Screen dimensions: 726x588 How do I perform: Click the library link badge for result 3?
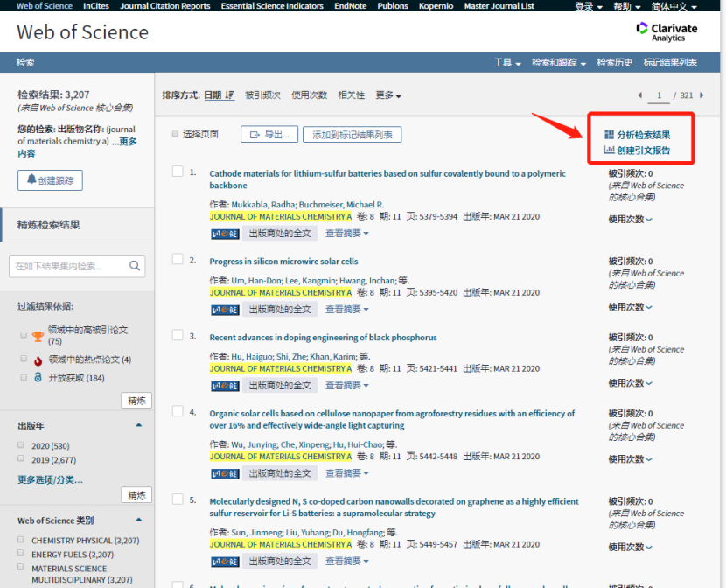(225, 386)
